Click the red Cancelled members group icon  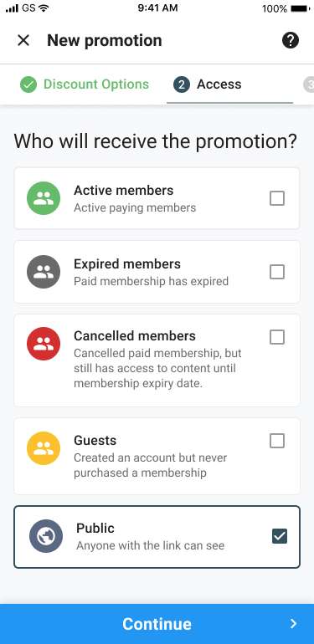pyautogui.click(x=44, y=344)
